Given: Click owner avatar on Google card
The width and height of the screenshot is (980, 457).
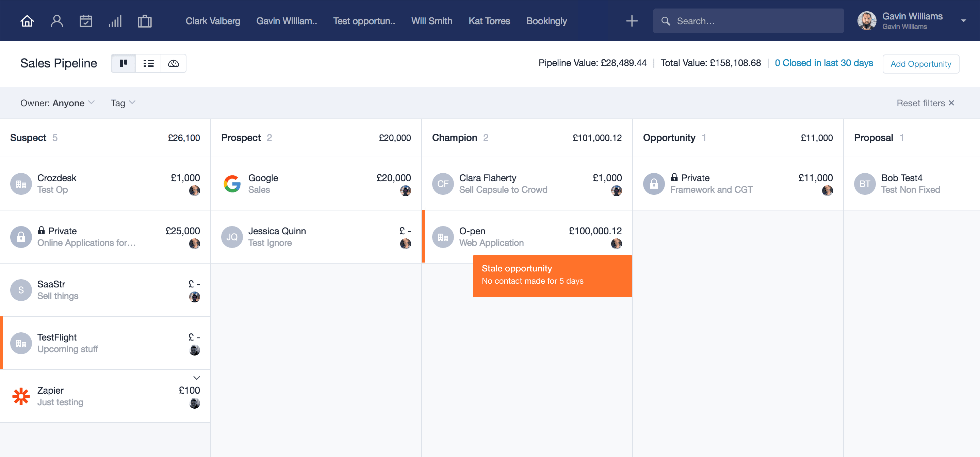Looking at the screenshot, I should [x=406, y=190].
